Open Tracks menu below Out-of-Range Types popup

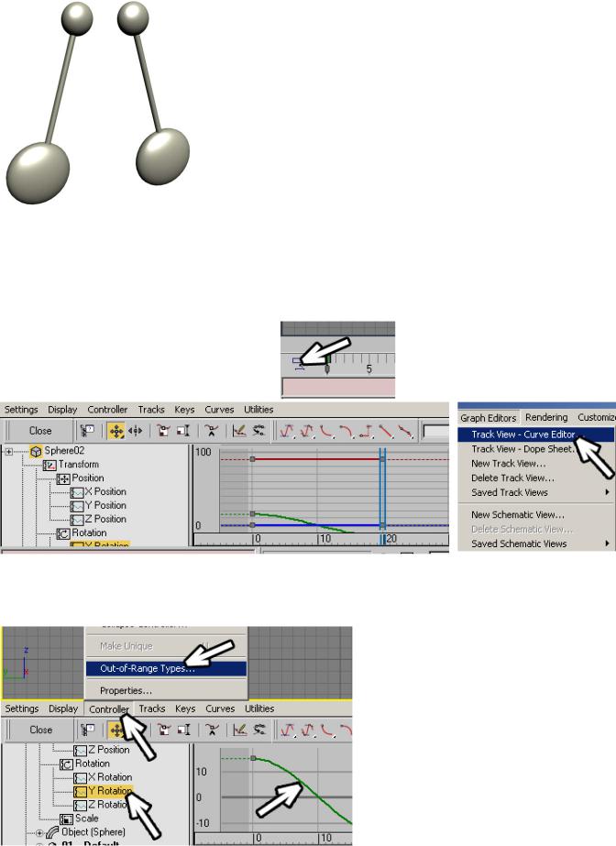pos(152,709)
